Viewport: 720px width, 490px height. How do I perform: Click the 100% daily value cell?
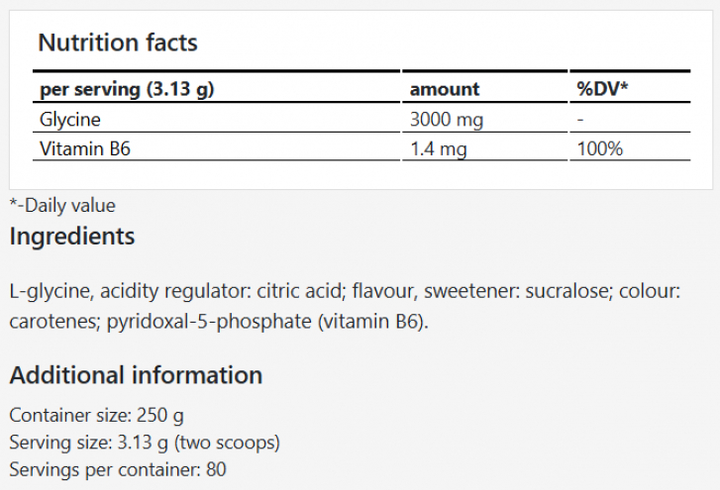(x=600, y=149)
